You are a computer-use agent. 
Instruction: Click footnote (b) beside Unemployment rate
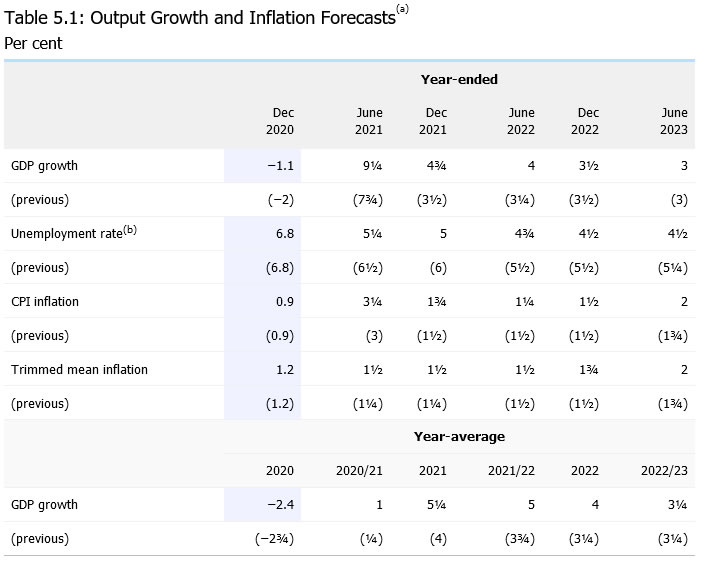click(x=128, y=230)
